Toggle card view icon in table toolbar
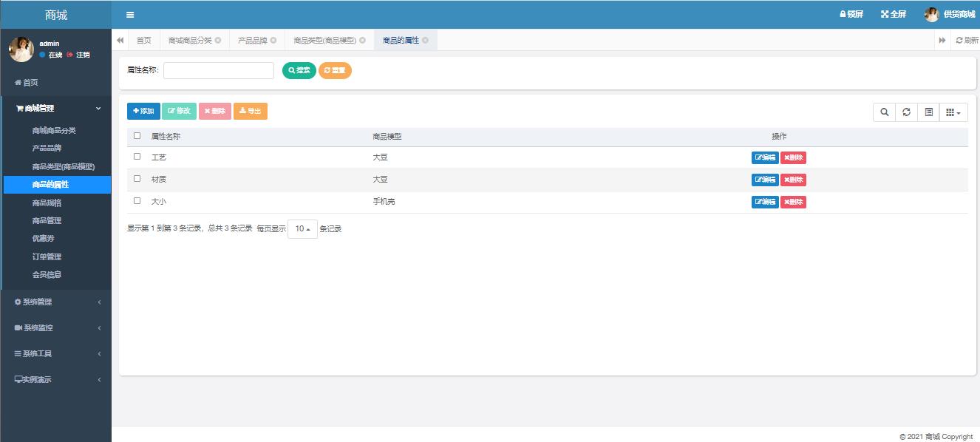Viewport: 980px width, 442px height. pos(928,112)
